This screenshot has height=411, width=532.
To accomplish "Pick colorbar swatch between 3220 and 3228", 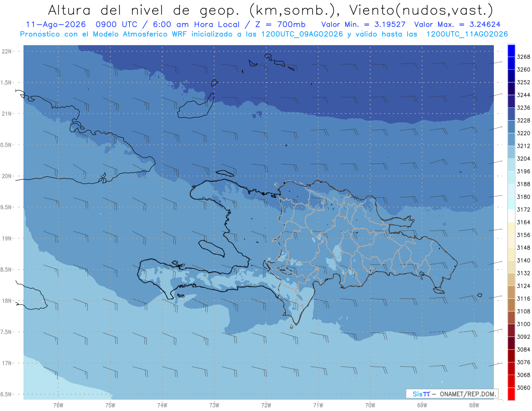I will pos(511,127).
